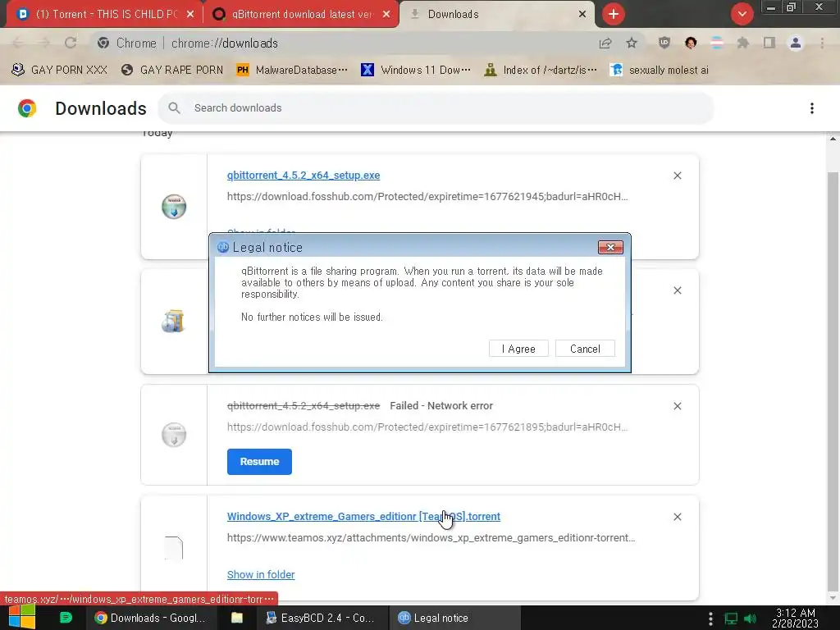Image resolution: width=840 pixels, height=630 pixels.
Task: Switch to the Downloads tab
Action: coord(497,15)
